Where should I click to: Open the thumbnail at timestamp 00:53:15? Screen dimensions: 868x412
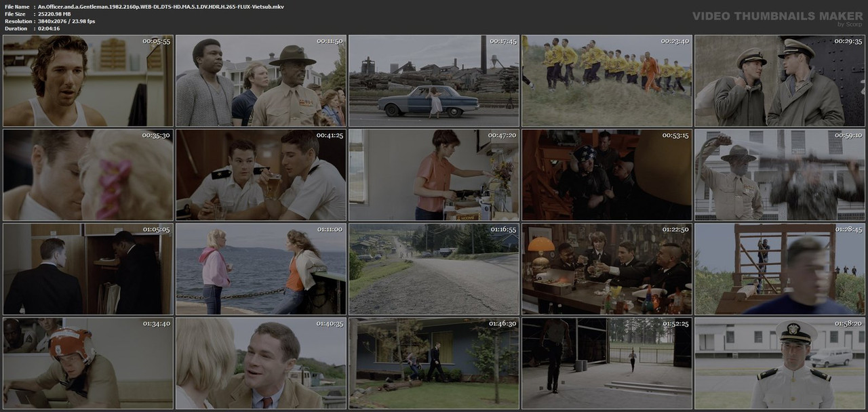tap(607, 175)
